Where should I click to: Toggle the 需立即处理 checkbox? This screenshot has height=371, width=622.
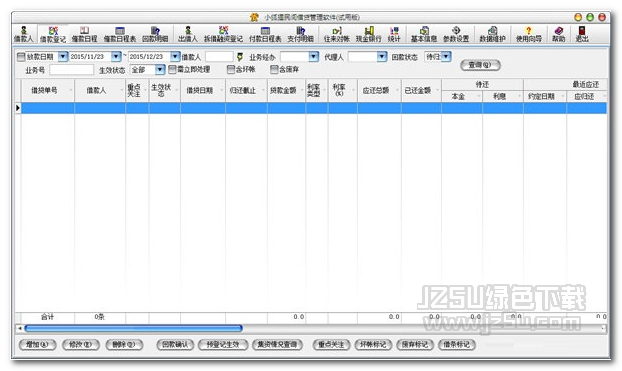(172, 69)
